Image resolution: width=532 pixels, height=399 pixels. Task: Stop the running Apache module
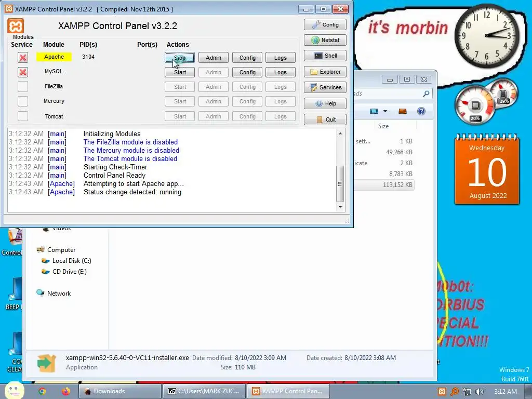(180, 58)
